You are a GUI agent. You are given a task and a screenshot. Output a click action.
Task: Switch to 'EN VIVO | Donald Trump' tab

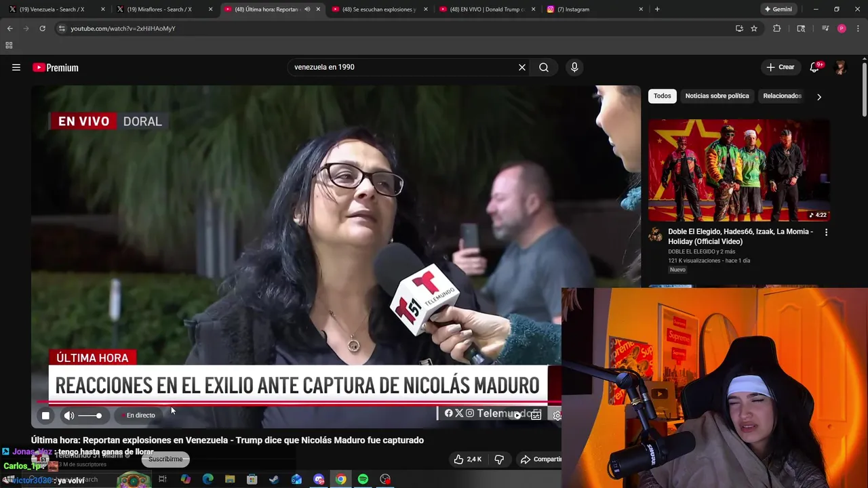pyautogui.click(x=487, y=9)
